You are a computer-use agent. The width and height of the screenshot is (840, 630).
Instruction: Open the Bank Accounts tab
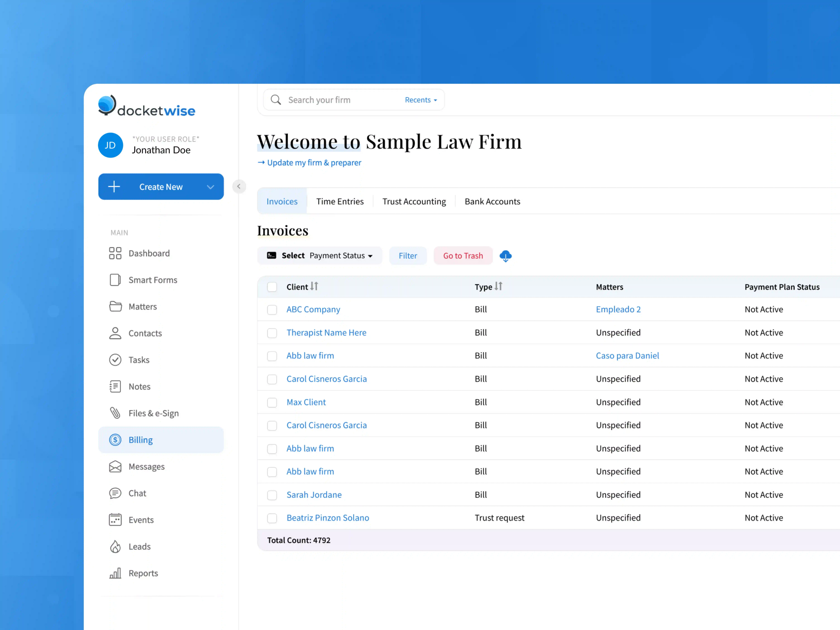point(492,201)
